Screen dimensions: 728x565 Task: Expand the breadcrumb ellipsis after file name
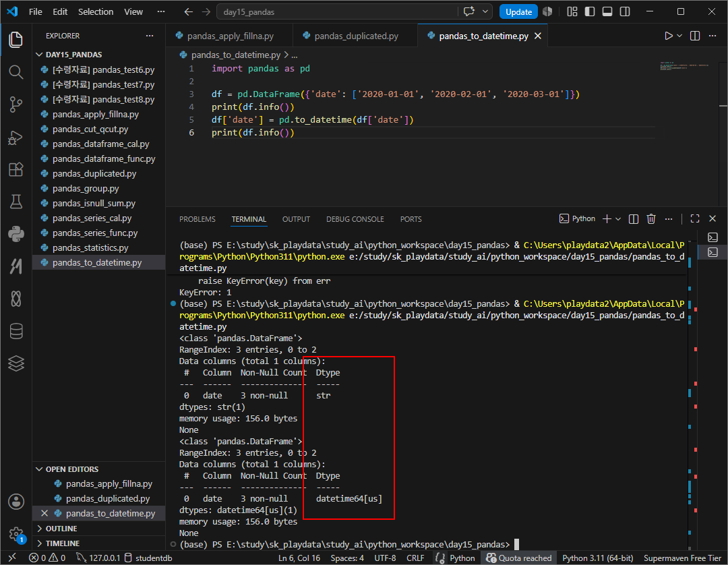(295, 55)
